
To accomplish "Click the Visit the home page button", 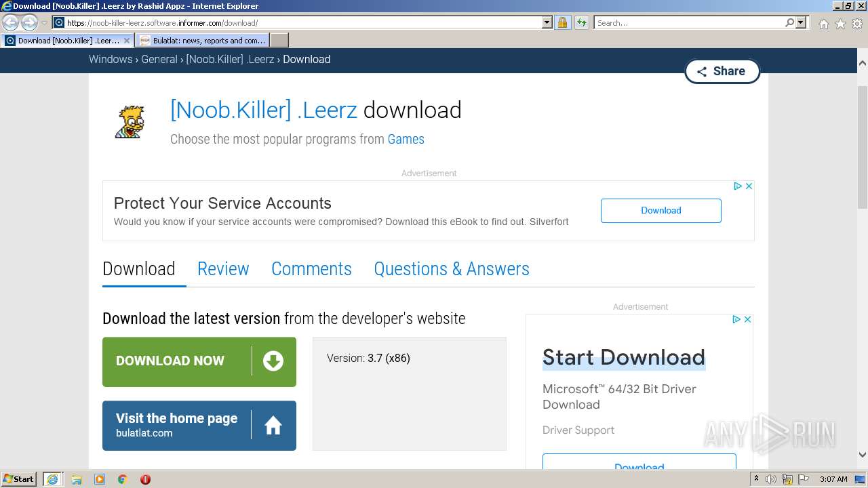I will point(199,426).
